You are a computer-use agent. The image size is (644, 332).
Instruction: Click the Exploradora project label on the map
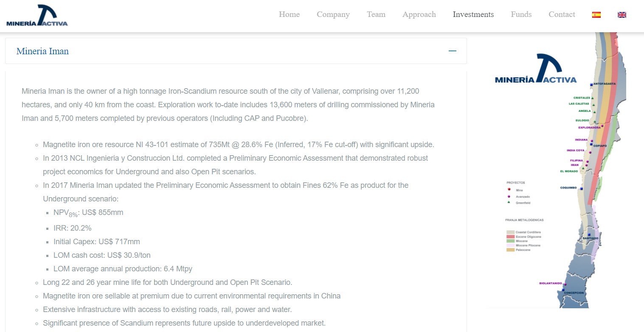tap(589, 127)
